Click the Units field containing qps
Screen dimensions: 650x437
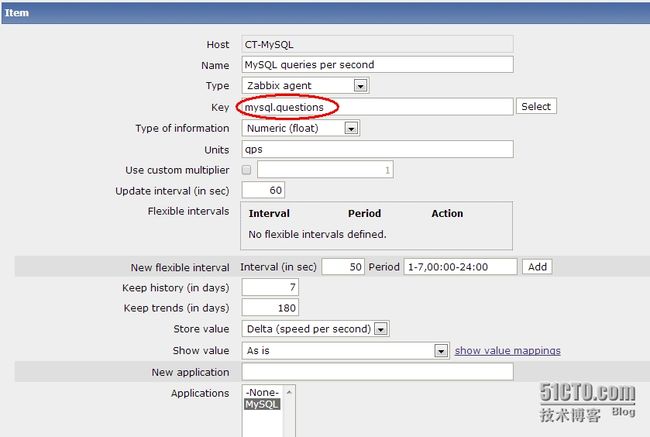coord(377,149)
